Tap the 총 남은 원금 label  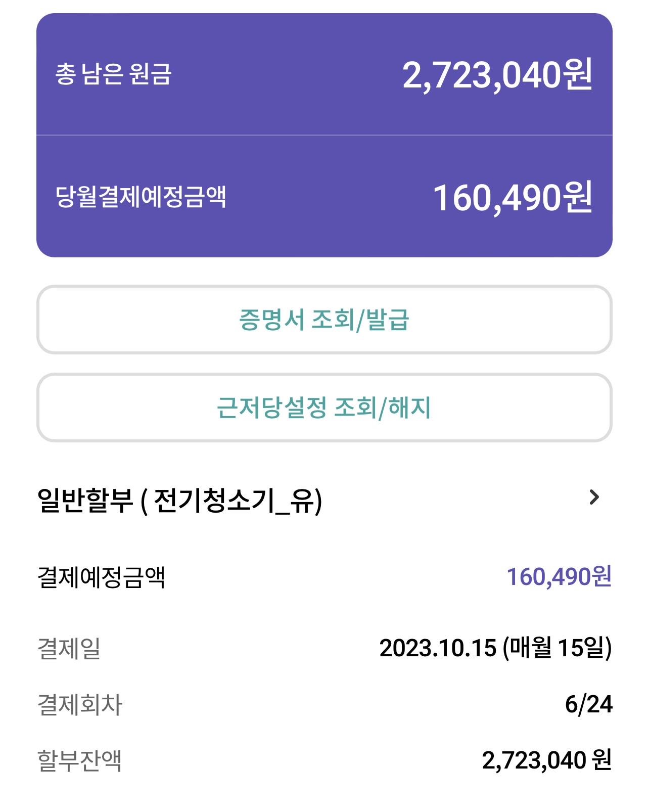(x=113, y=74)
